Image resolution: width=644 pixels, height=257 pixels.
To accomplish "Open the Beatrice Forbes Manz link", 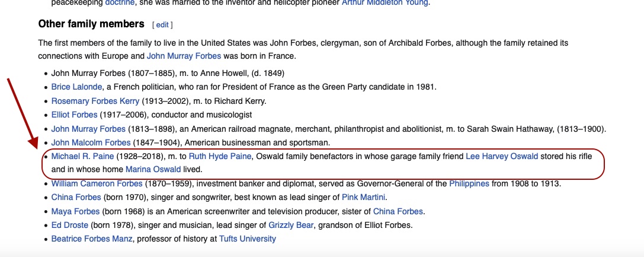I will (x=92, y=239).
